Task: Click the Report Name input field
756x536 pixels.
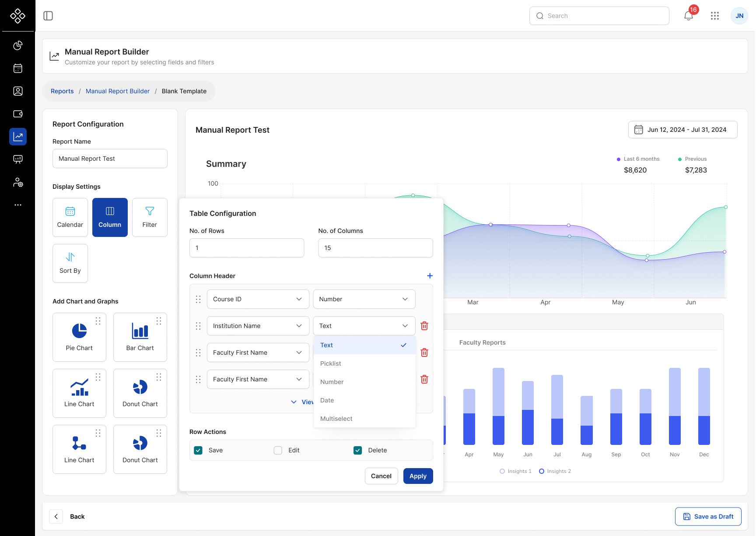Action: click(110, 159)
